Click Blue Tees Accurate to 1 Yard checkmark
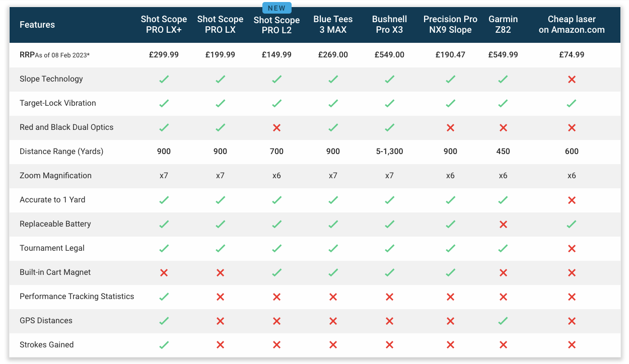The width and height of the screenshot is (629, 364). tap(333, 200)
